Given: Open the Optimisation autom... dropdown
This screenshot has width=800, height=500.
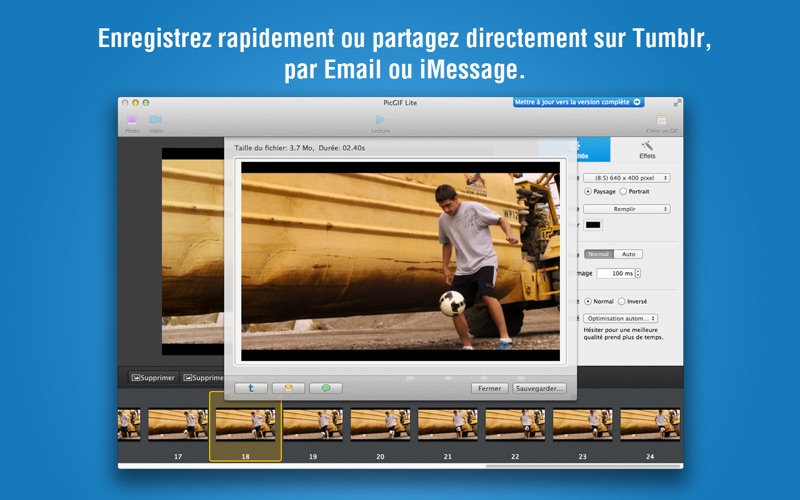Looking at the screenshot, I should coord(620,318).
